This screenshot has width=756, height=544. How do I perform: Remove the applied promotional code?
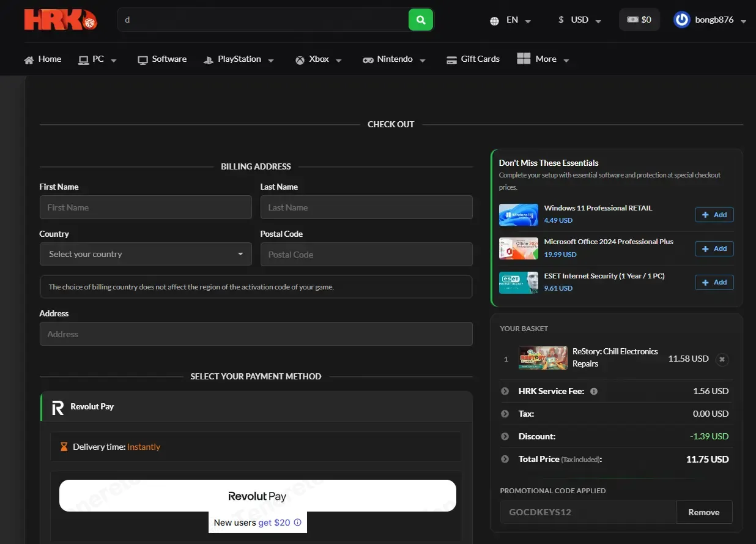704,512
